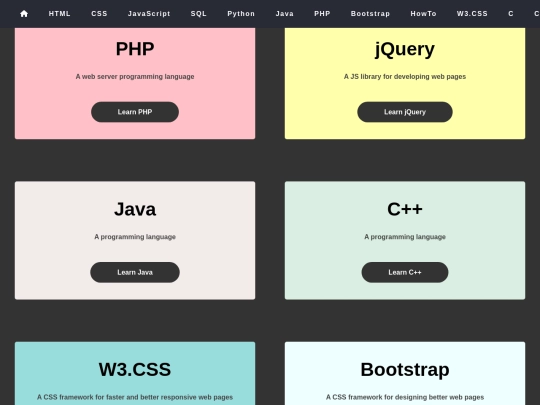
Task: Click 'A programming language' under C++
Action: click(x=405, y=237)
